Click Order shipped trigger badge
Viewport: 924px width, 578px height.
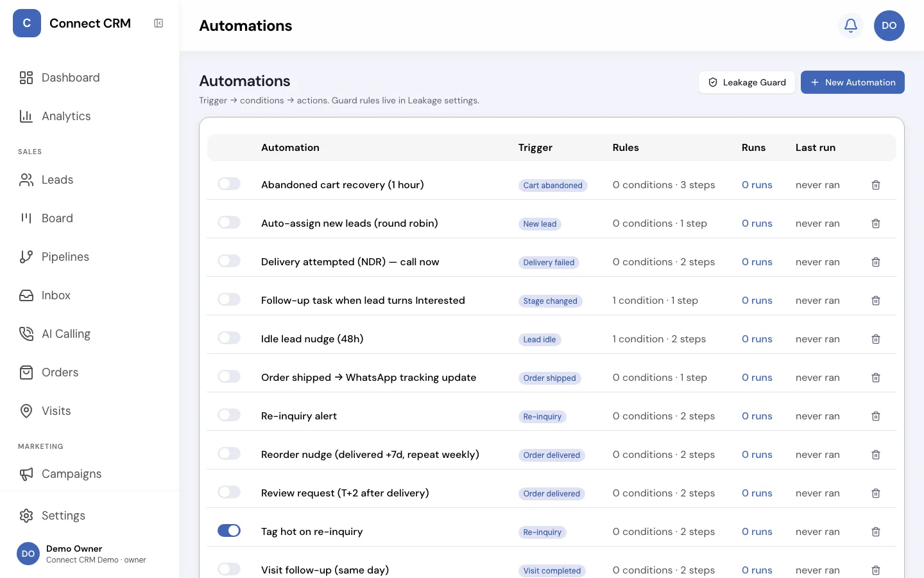click(550, 378)
